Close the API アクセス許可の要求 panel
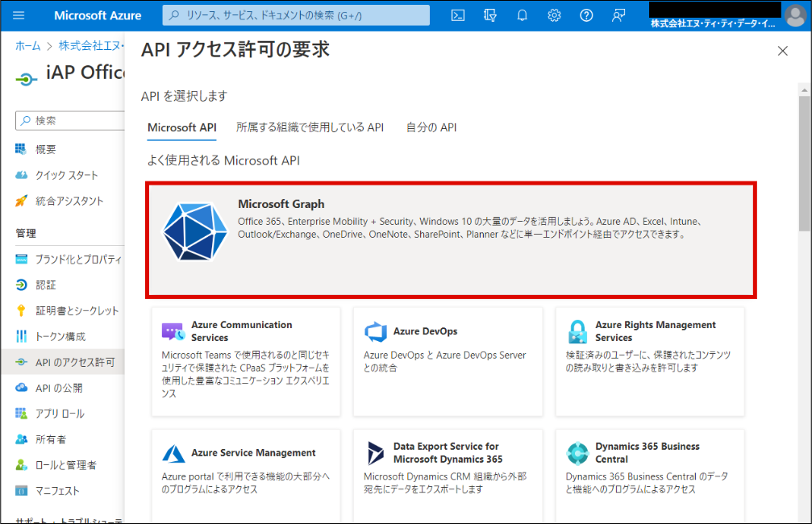Image resolution: width=812 pixels, height=524 pixels. pos(782,51)
